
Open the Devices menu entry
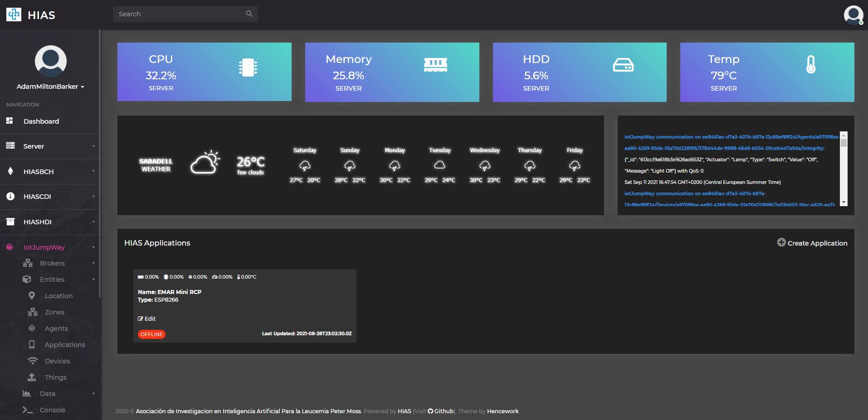(57, 361)
